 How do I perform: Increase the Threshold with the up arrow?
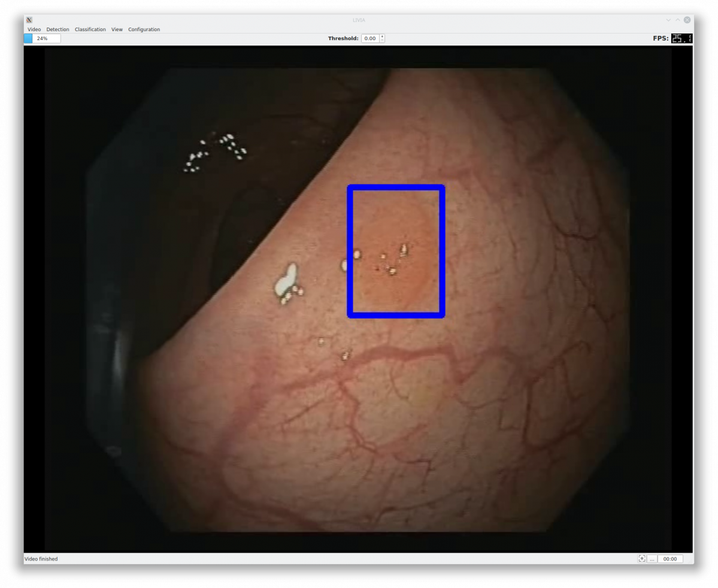[383, 37]
